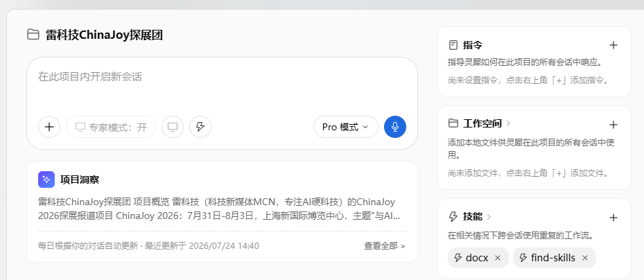644x280 pixels.
Task: Click the monitor icon button in input bar
Action: click(x=173, y=127)
